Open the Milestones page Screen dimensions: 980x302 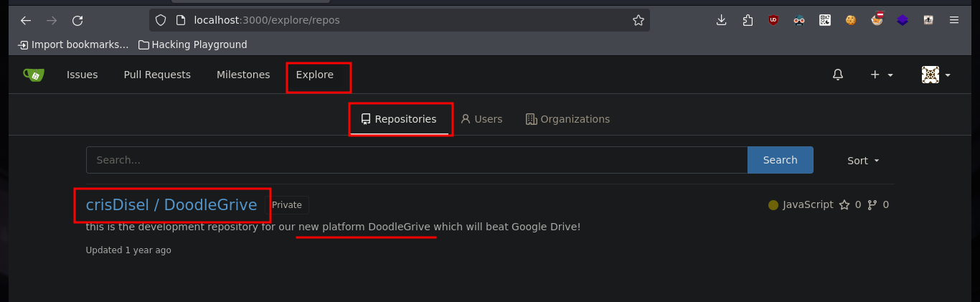click(x=243, y=75)
